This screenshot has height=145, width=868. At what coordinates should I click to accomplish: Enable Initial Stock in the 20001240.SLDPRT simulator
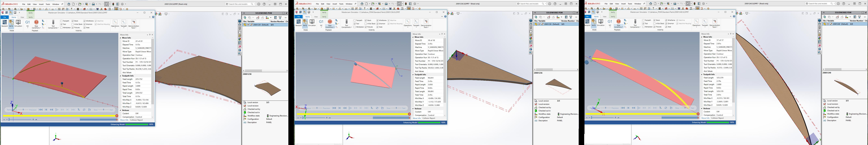coord(655,24)
